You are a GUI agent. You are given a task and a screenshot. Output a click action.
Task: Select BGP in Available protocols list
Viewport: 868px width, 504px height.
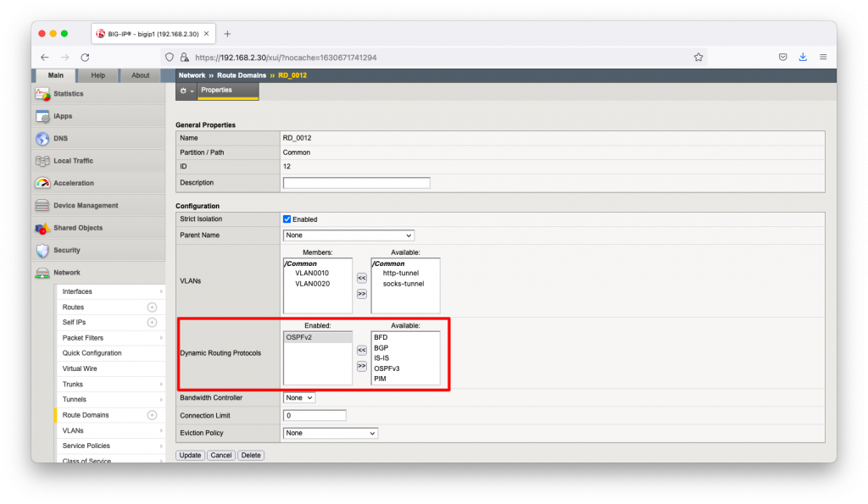(381, 348)
